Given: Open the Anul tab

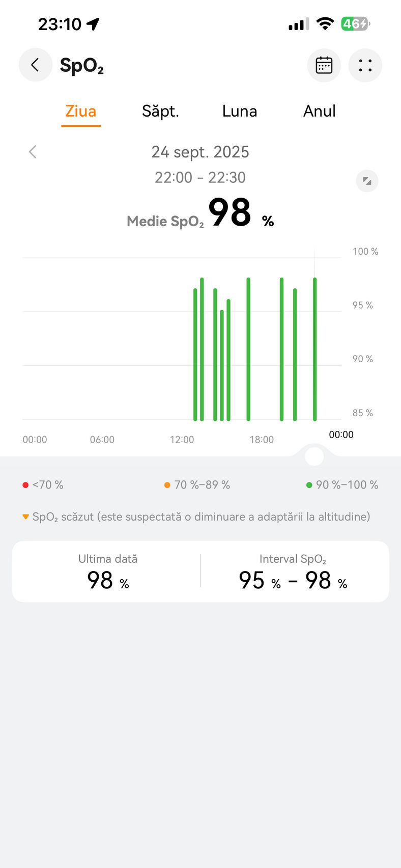Looking at the screenshot, I should [x=319, y=111].
